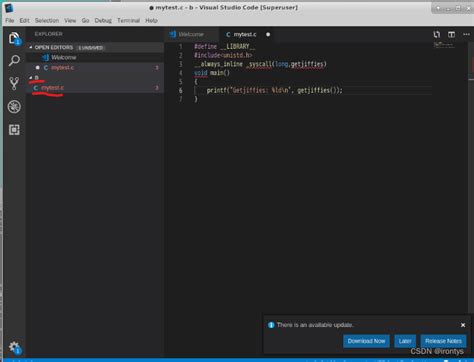
Task: Open the Selection menu
Action: coord(47,20)
